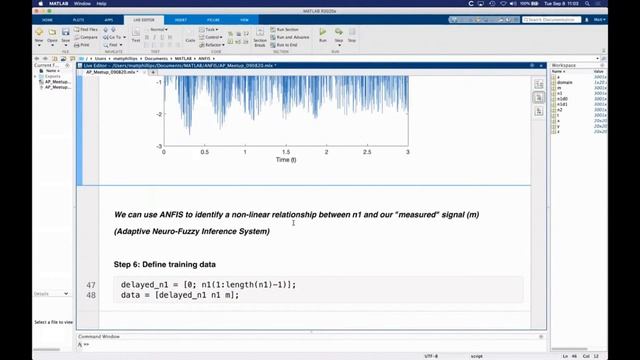This screenshot has width=640, height=360.
Task: Open the Task dropdown
Action: [209, 29]
